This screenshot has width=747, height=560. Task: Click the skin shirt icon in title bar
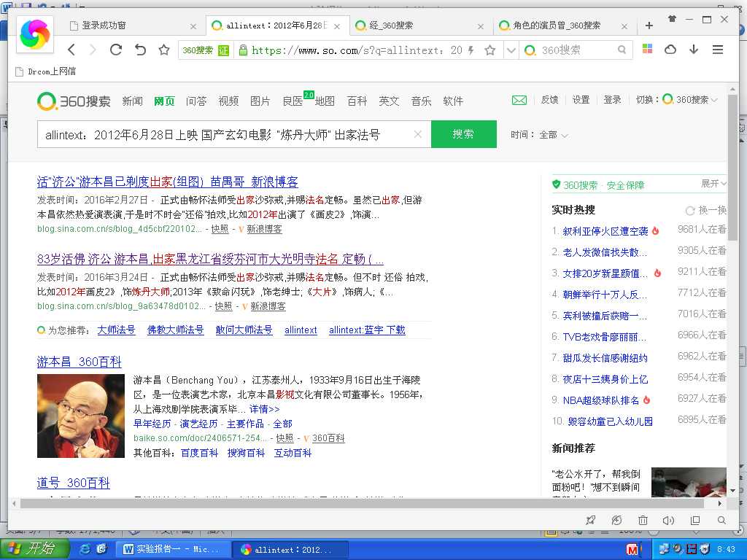[672, 18]
